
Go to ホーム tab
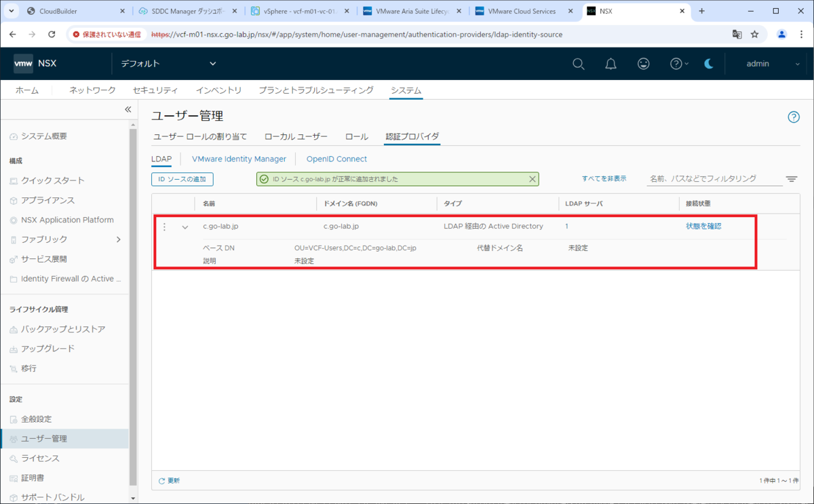click(x=27, y=90)
